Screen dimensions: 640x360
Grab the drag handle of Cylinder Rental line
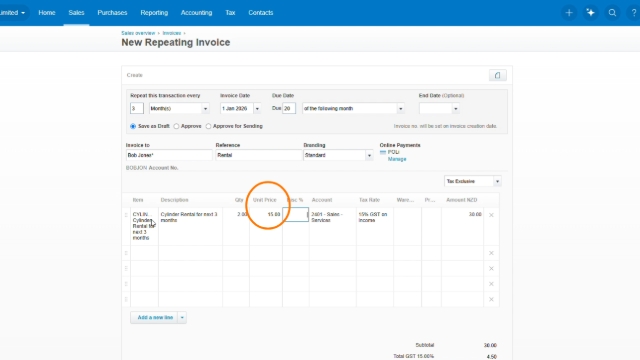[126, 215]
